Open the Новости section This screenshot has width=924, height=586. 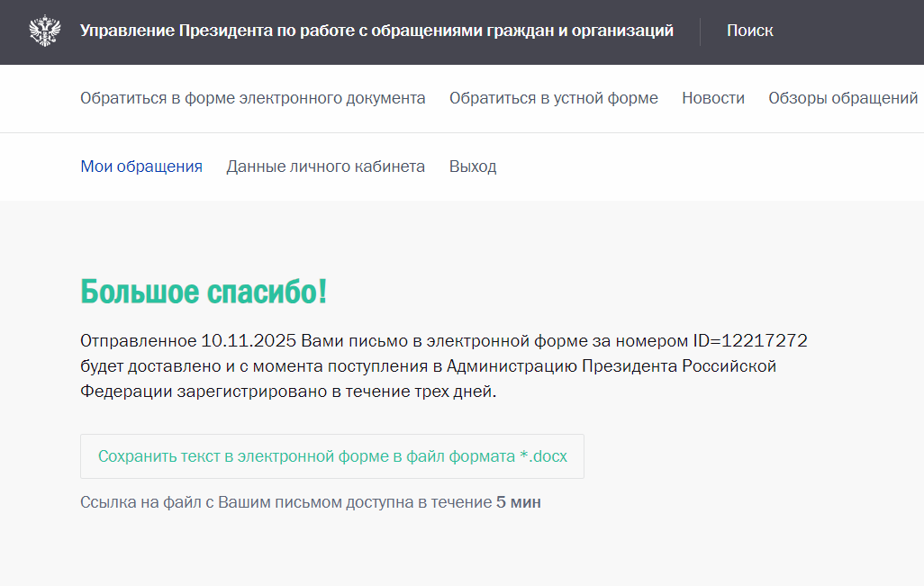pyautogui.click(x=713, y=98)
